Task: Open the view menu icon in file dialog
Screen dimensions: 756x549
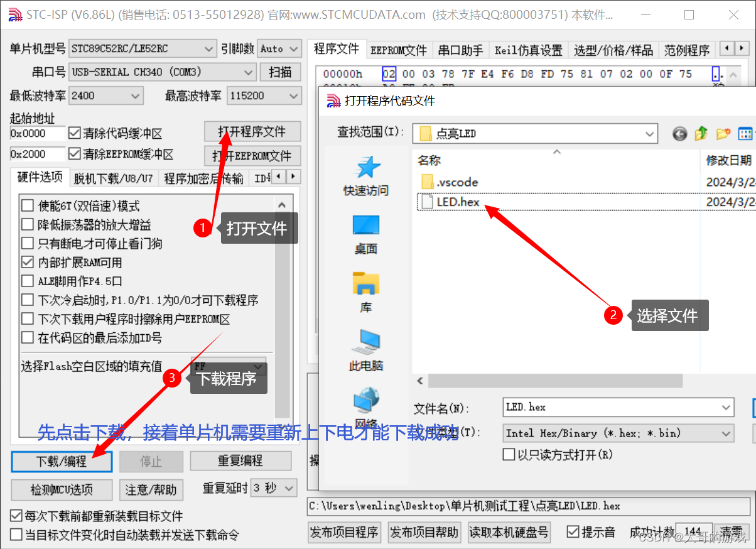Action: [745, 133]
